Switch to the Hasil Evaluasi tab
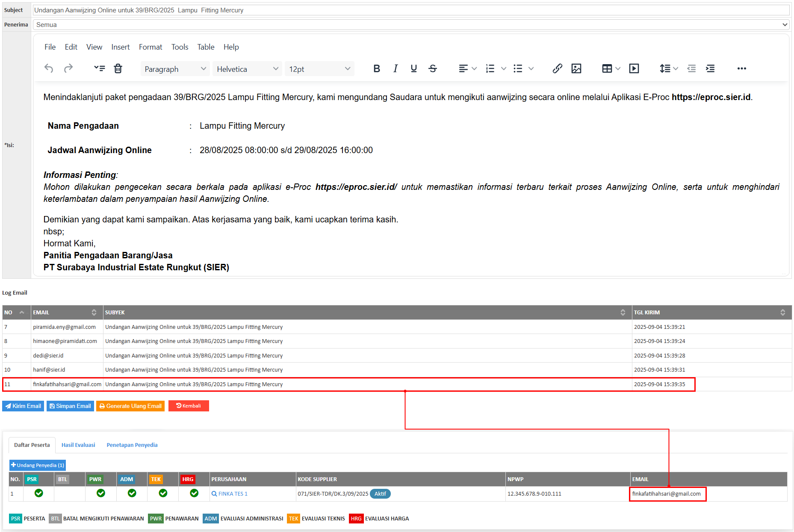794x532 pixels. click(x=78, y=445)
